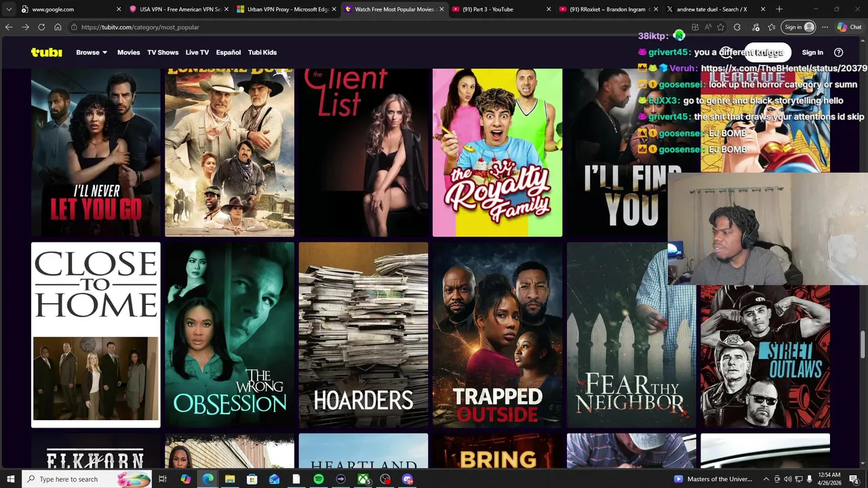
Task: Switch to the Español section
Action: (x=229, y=52)
